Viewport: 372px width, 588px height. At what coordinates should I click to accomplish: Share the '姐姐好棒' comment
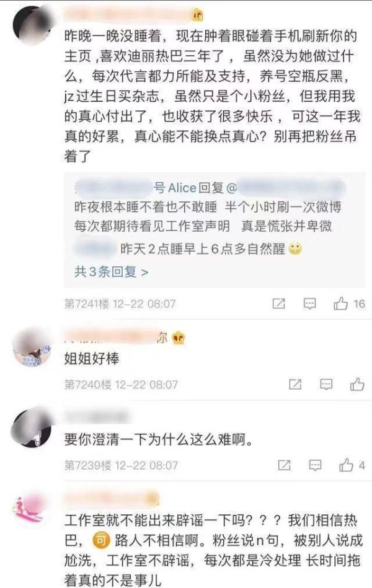(295, 384)
